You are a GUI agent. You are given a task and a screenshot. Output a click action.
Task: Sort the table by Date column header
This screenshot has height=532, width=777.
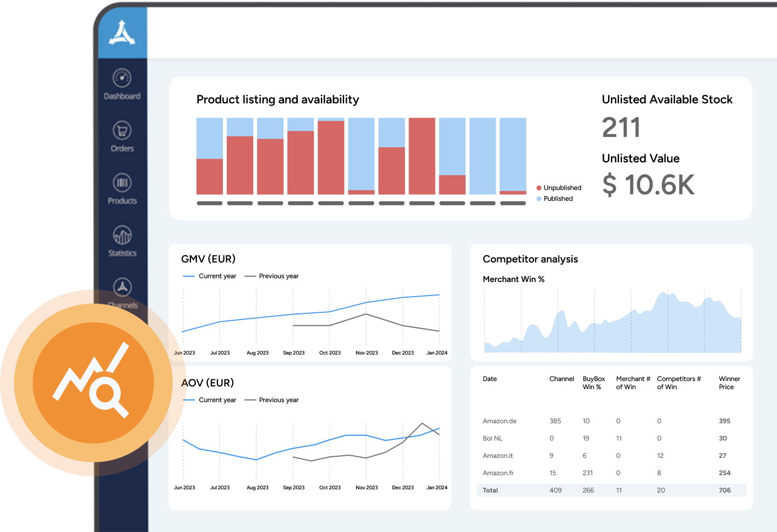(490, 379)
